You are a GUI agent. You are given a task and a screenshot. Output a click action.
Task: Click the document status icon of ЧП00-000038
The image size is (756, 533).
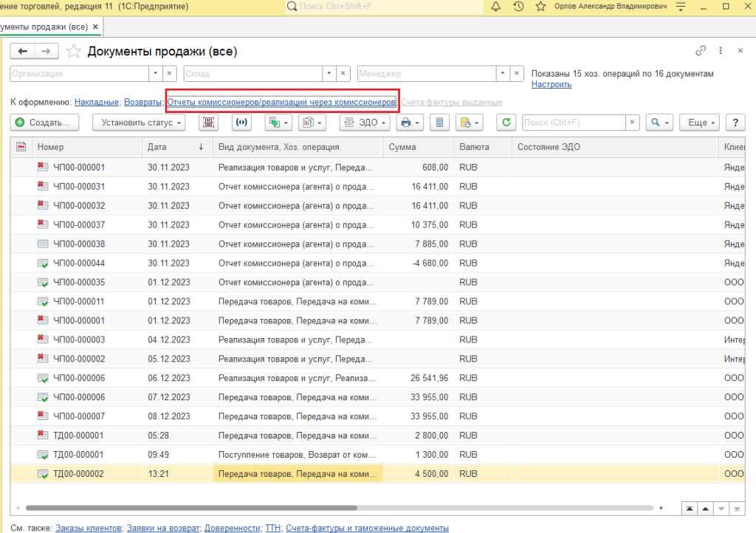tap(43, 244)
